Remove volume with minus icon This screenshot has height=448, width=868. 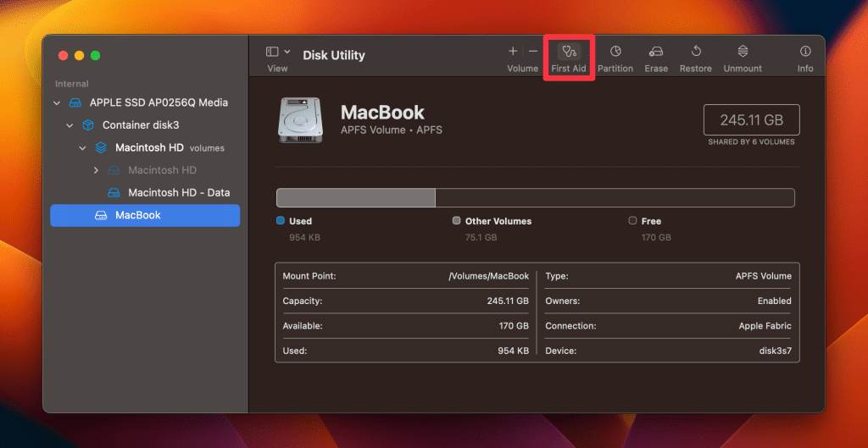(533, 52)
